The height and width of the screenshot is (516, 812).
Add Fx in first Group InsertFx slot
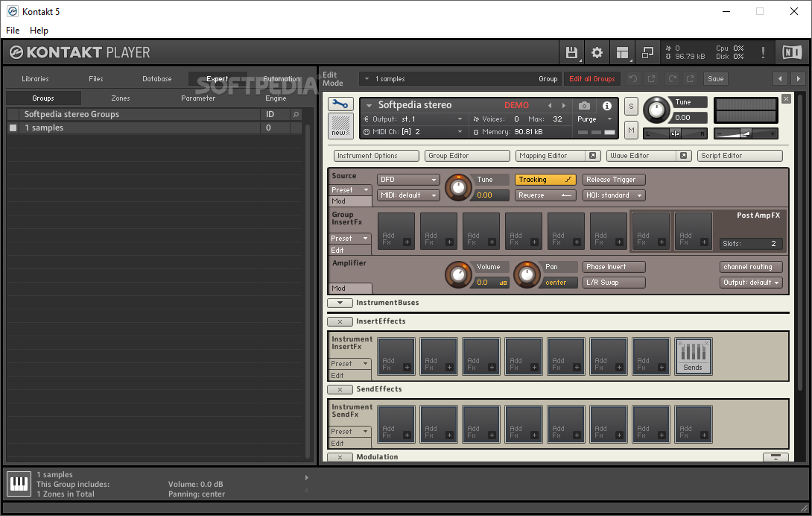396,231
